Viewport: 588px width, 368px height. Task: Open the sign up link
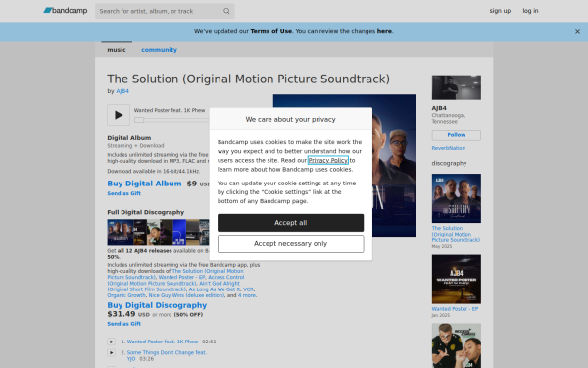pyautogui.click(x=500, y=11)
